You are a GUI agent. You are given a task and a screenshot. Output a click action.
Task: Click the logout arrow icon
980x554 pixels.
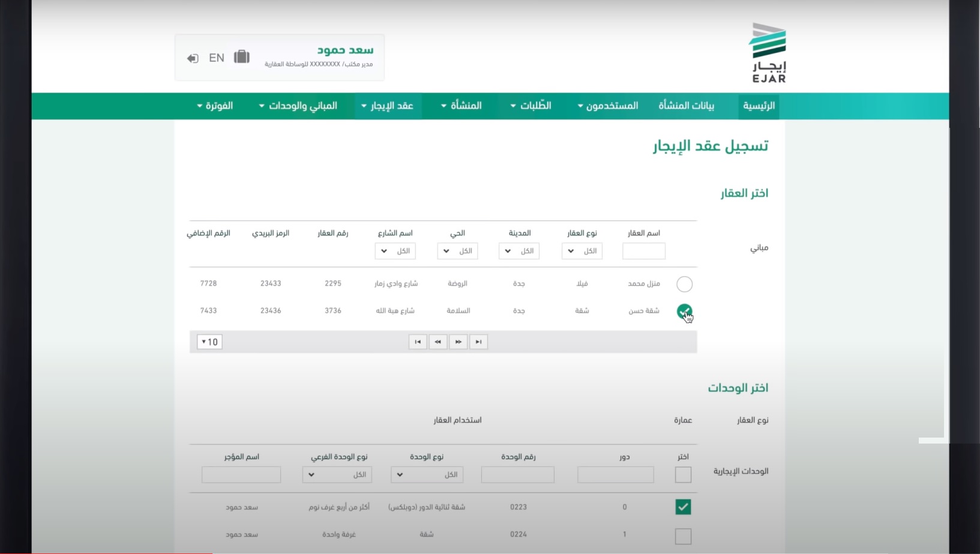click(193, 58)
